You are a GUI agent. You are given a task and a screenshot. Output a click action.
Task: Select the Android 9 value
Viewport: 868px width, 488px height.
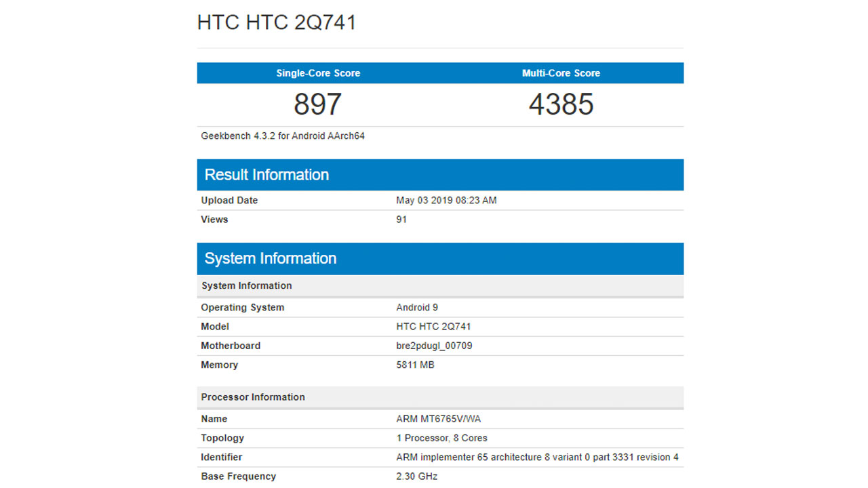pos(417,308)
